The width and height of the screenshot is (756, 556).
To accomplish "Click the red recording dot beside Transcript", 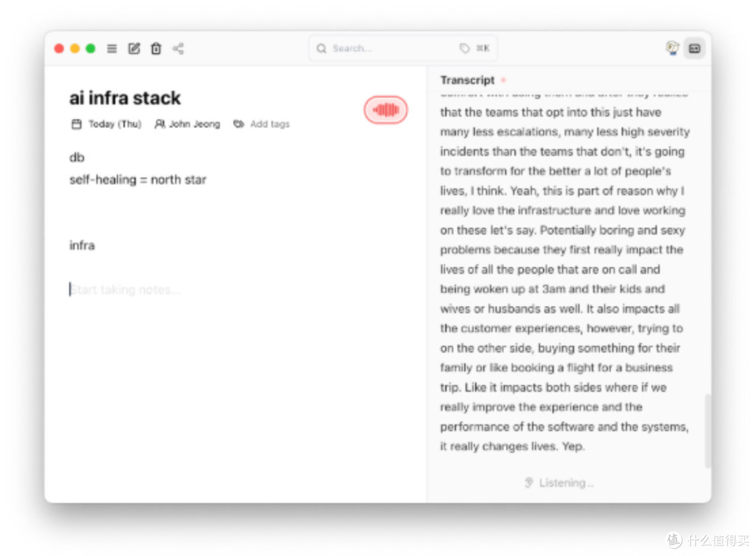I will pyautogui.click(x=503, y=80).
